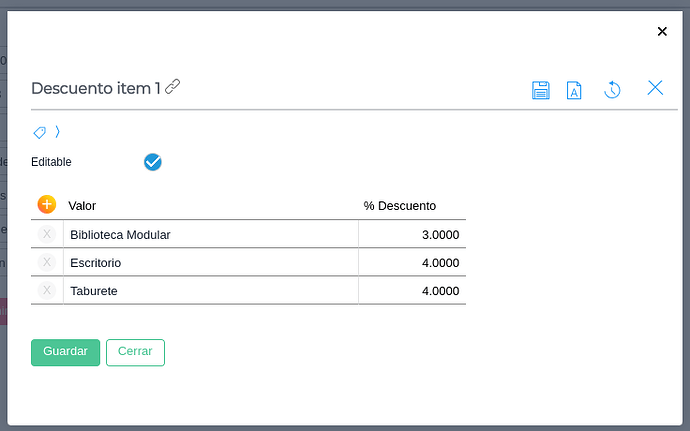690x431 pixels.
Task: Click the history revert clock icon
Action: [x=612, y=90]
